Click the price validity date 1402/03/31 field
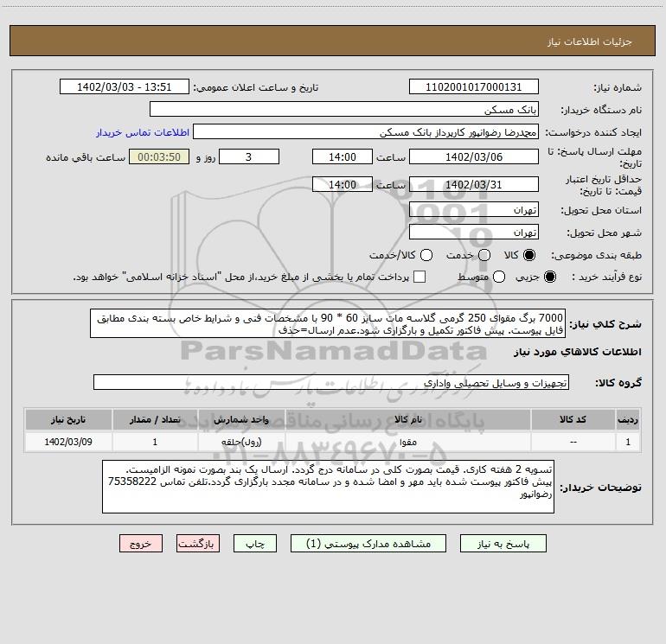Image resolution: width=666 pixels, height=644 pixels. (x=473, y=185)
